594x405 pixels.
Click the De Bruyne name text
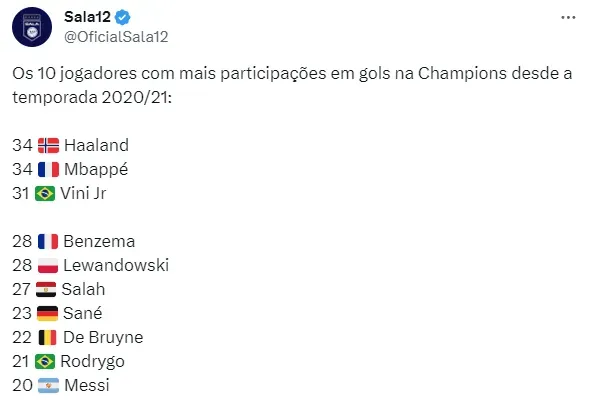click(103, 338)
